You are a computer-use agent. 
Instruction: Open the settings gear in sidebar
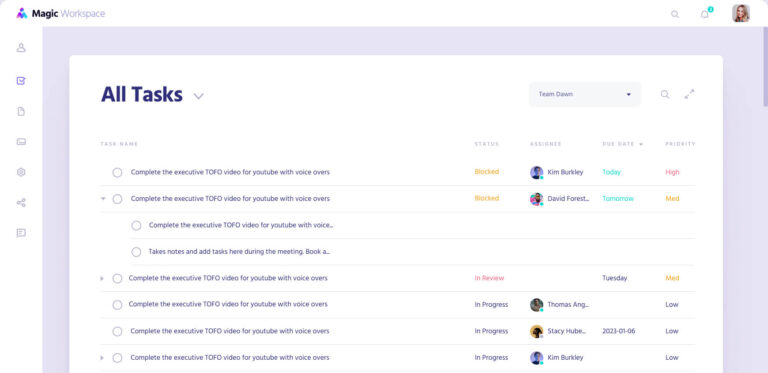(x=21, y=172)
